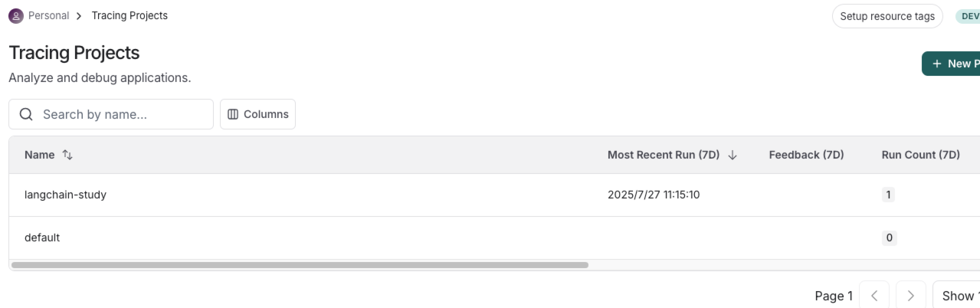Select the Tracing Projects breadcrumb
This screenshot has height=308, width=980.
pyautogui.click(x=129, y=15)
